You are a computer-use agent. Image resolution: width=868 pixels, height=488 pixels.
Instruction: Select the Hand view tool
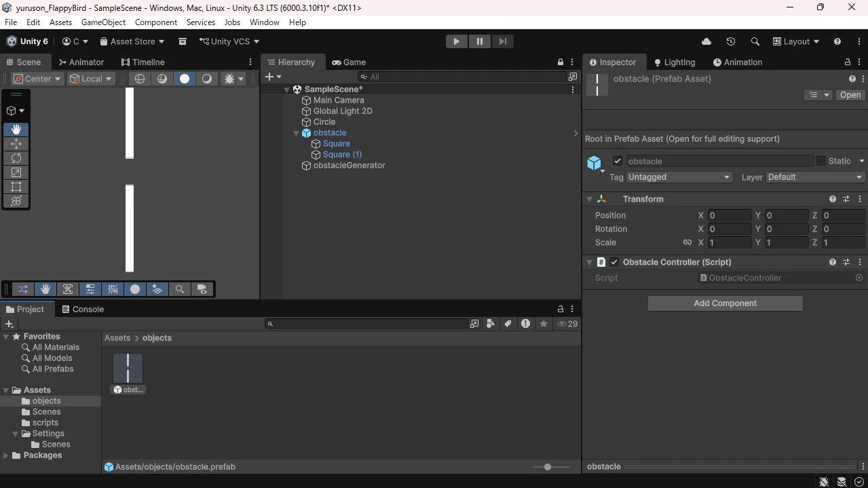coord(16,129)
